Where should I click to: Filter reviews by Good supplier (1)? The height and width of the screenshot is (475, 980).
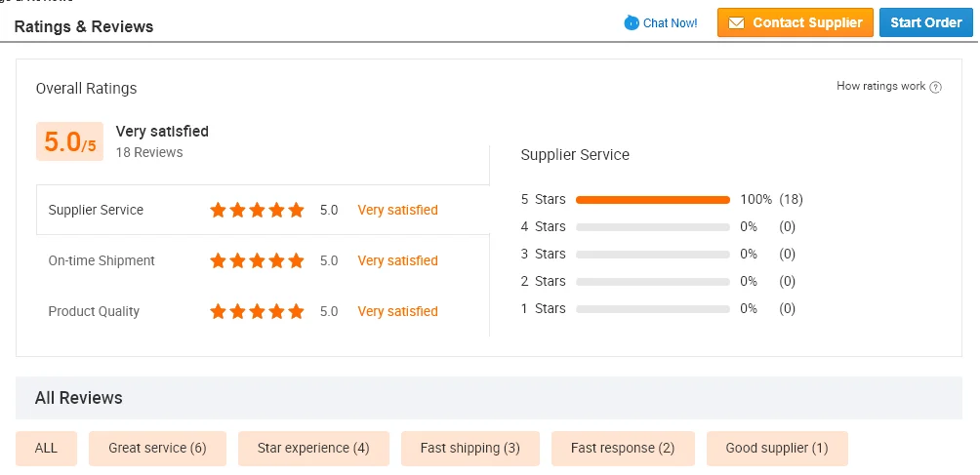point(777,449)
